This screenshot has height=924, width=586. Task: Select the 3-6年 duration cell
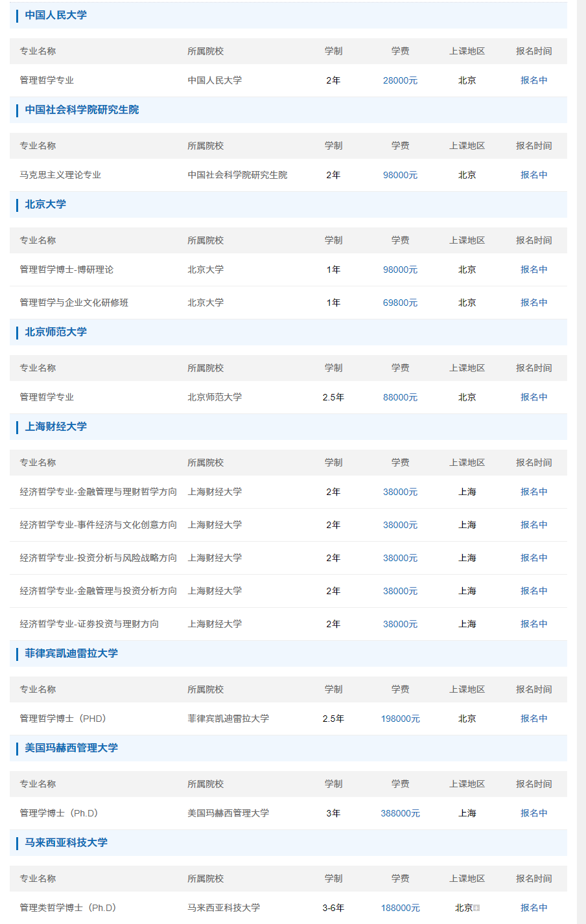point(333,908)
